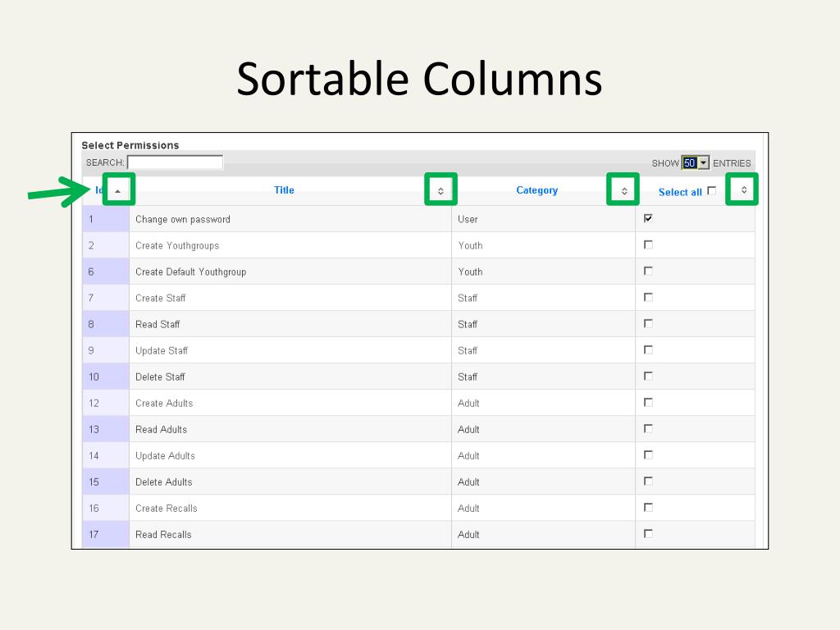
Task: Tick the Read Recalls checkbox
Action: coord(648,533)
